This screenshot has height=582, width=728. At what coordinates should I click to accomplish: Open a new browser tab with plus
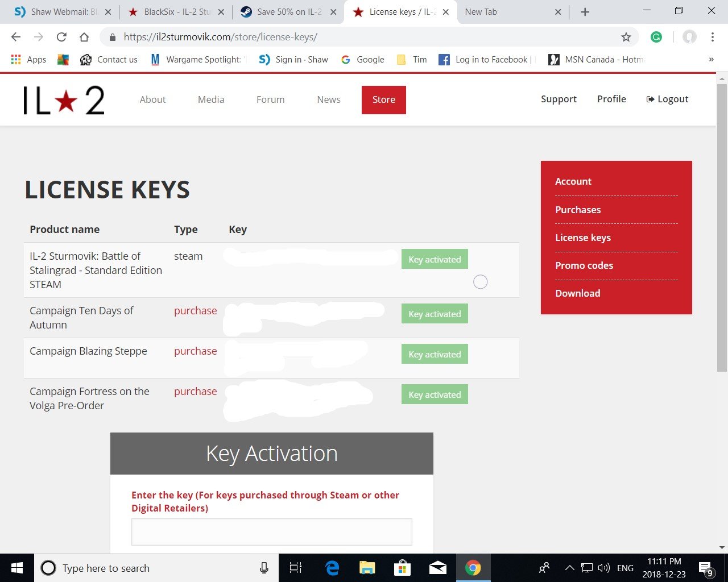tap(585, 12)
